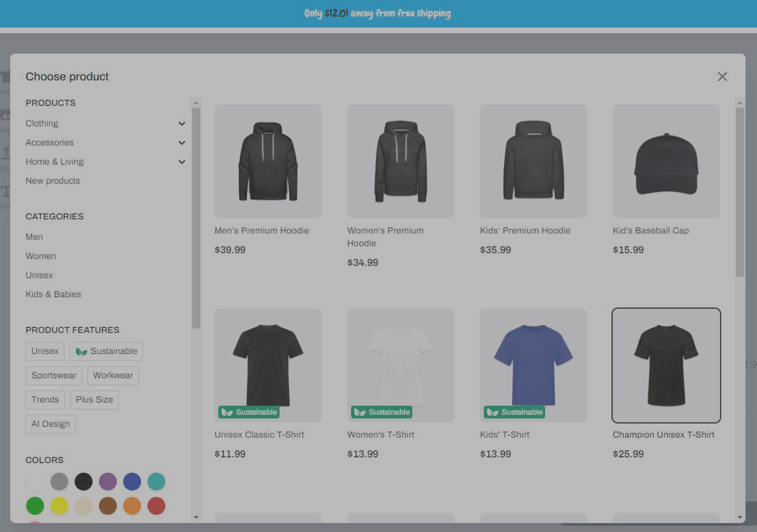
Task: Select Champion Unisex T-Shirt thumbnail
Action: (666, 365)
